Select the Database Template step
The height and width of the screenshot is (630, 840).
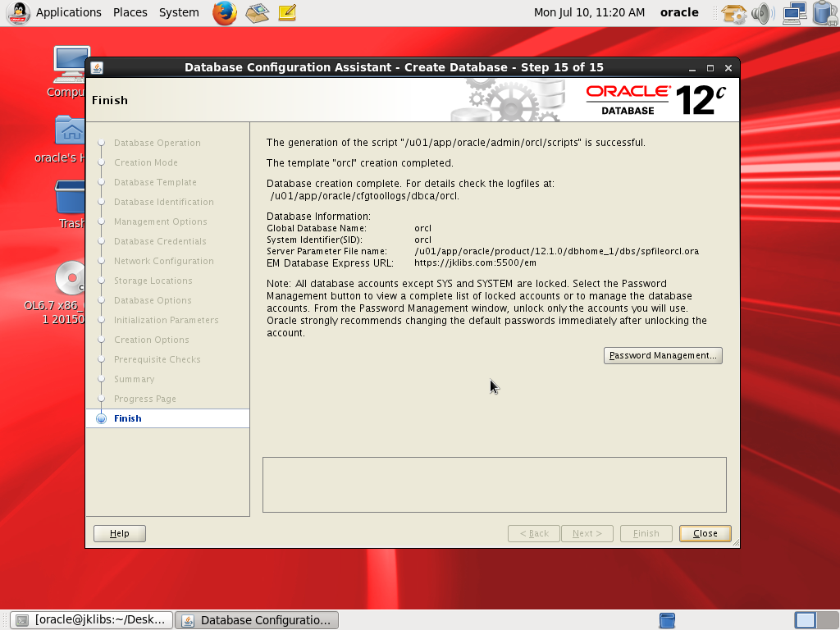click(155, 183)
